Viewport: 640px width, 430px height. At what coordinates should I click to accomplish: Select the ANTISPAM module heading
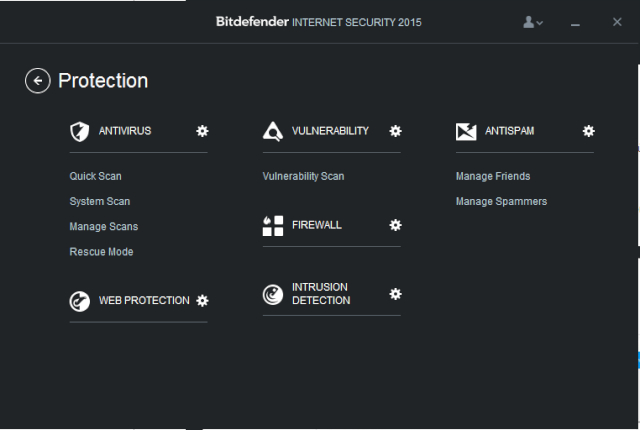(x=509, y=131)
